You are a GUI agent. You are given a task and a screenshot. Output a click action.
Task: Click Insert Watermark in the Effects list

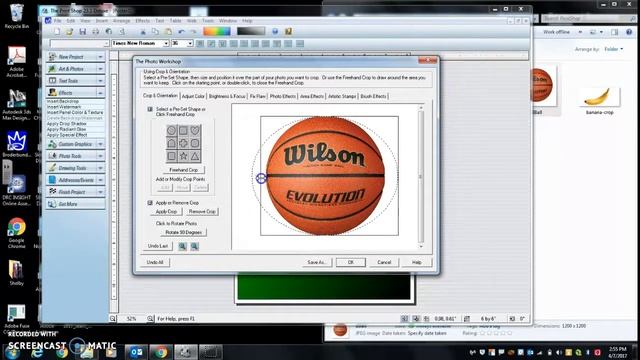point(64,107)
